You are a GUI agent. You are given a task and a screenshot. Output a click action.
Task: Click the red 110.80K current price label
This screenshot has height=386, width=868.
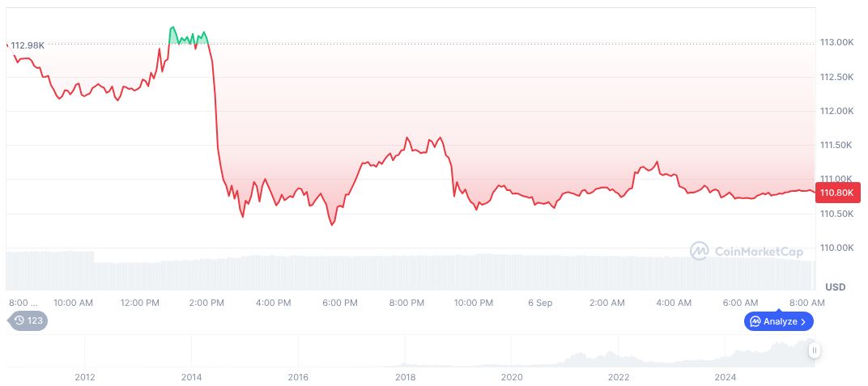pyautogui.click(x=838, y=193)
